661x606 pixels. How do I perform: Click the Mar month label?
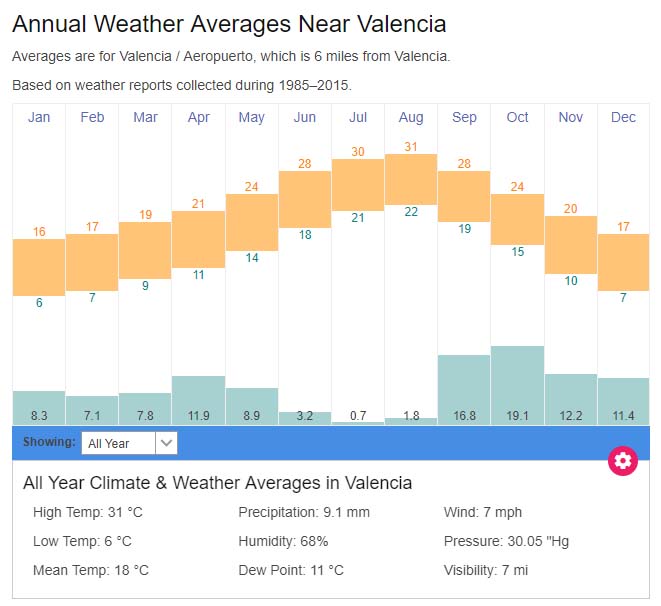pos(145,117)
